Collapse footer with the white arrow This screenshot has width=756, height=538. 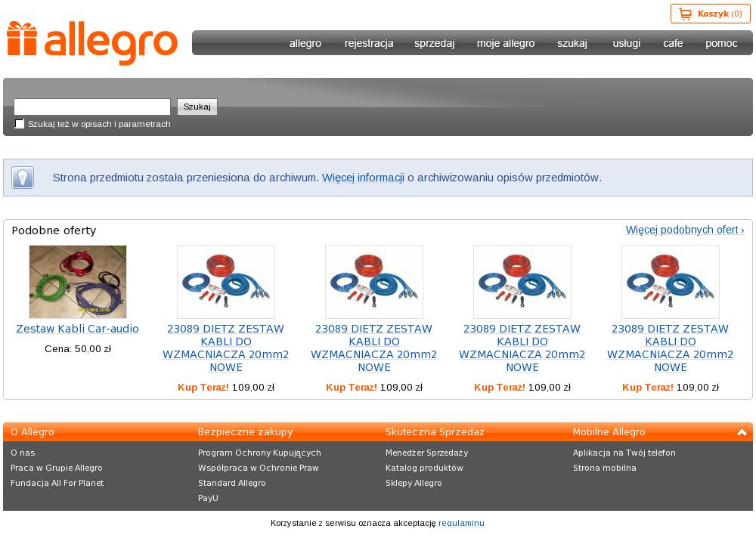coord(742,432)
